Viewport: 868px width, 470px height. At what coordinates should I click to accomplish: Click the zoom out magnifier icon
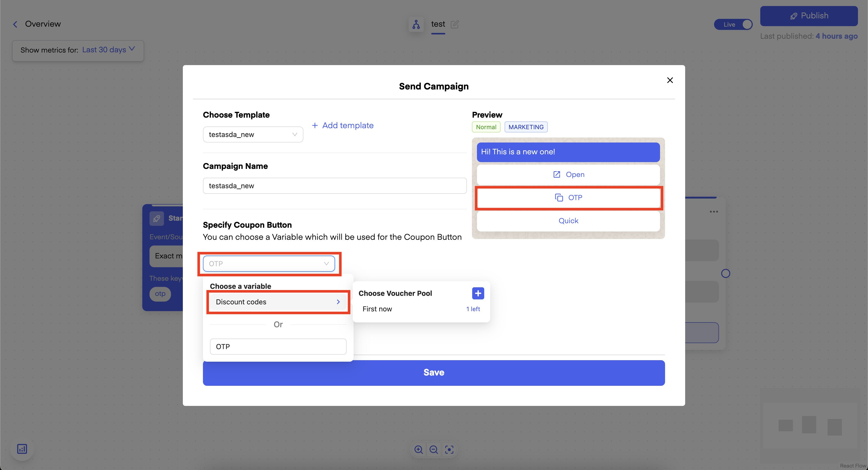point(434,449)
